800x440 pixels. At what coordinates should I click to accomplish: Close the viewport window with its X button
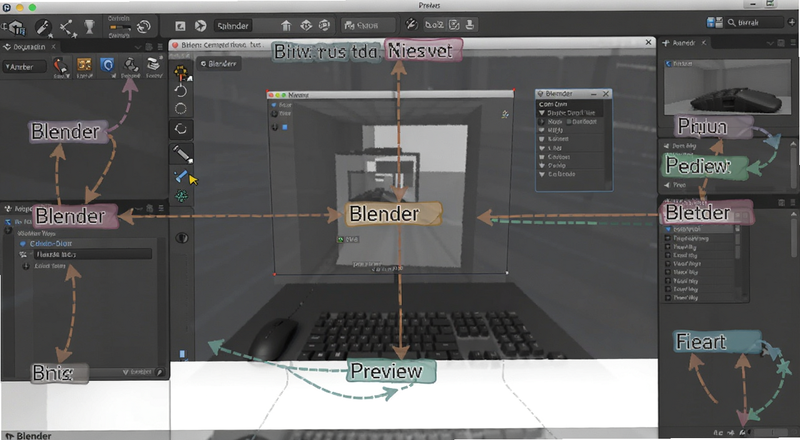[x=648, y=43]
